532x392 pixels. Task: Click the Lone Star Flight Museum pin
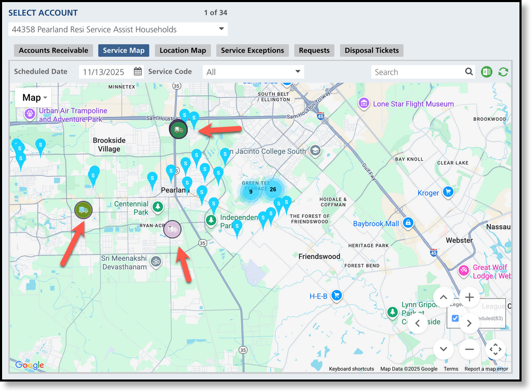[x=364, y=103]
